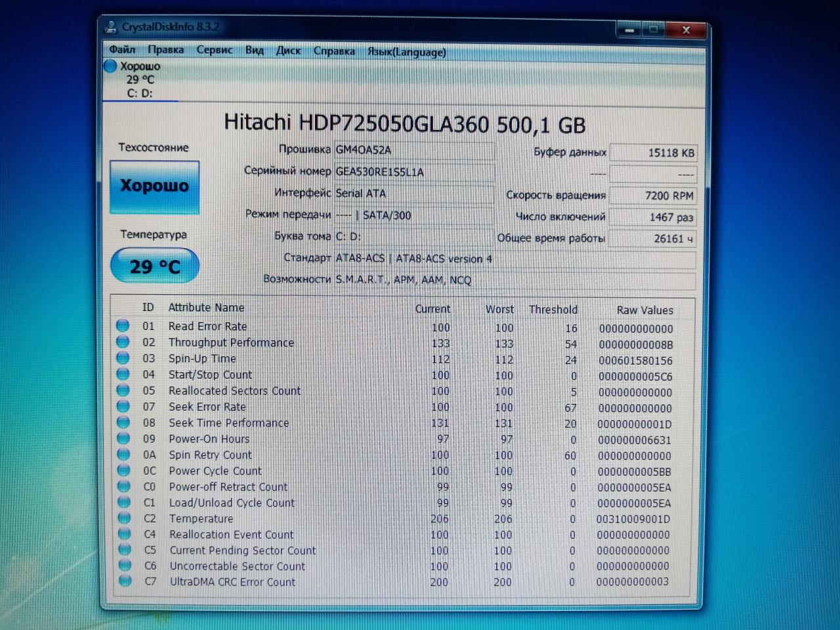Click status icon for Temperature attribute
The height and width of the screenshot is (630, 840).
pyautogui.click(x=124, y=517)
